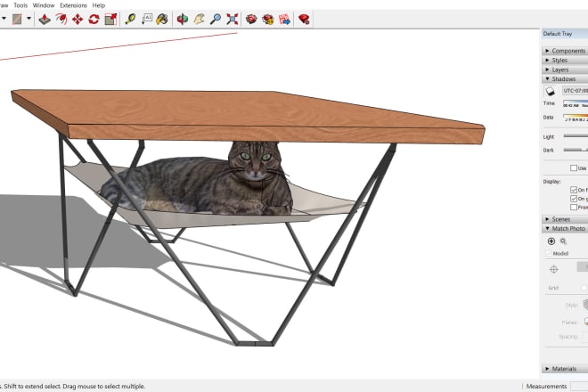Expand the Styles panel
Viewport: 588px width, 392px height.
point(565,60)
